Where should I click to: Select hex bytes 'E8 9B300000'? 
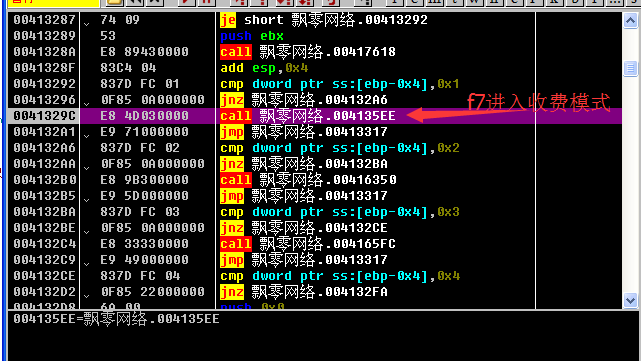pos(144,179)
